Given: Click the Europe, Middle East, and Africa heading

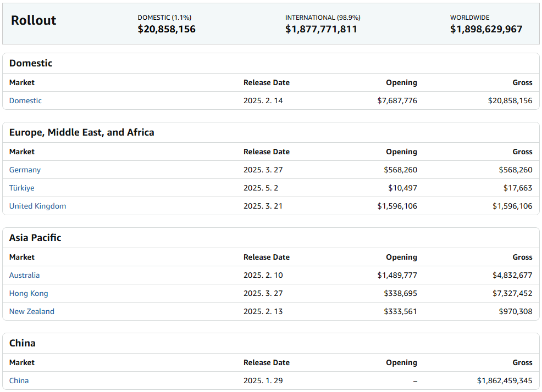Looking at the screenshot, I should point(81,132).
